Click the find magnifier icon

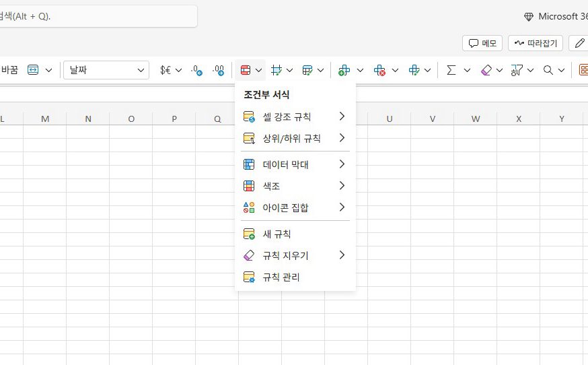(548, 70)
